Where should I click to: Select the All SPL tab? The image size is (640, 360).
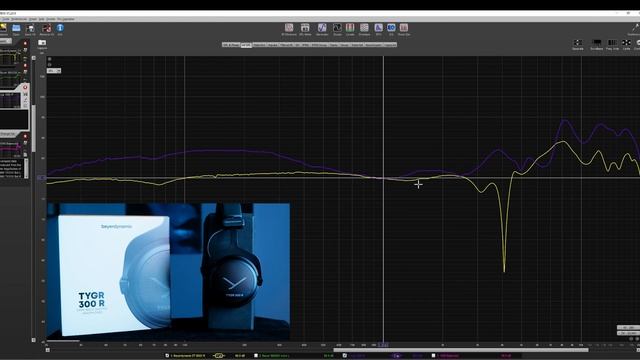[246, 45]
